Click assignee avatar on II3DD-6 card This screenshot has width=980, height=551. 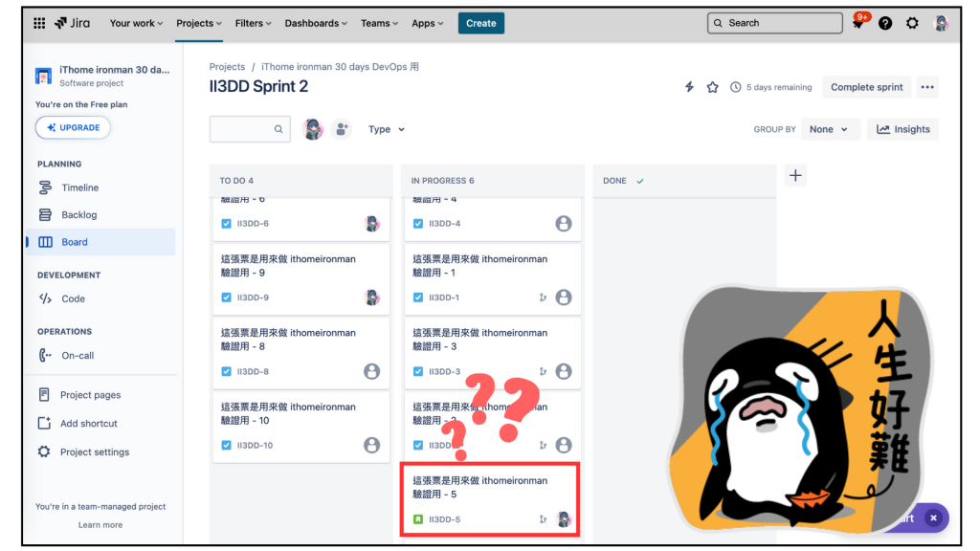372,224
